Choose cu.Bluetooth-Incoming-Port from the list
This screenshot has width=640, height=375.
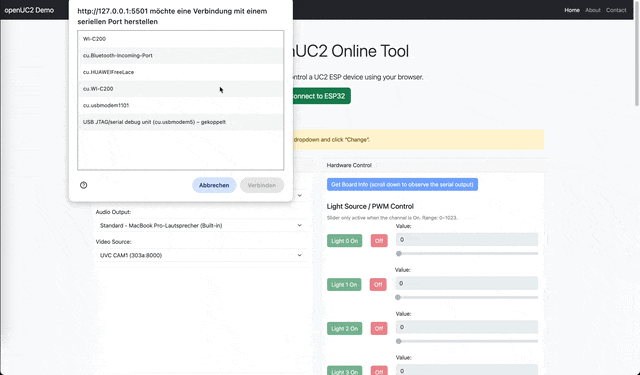(180, 55)
